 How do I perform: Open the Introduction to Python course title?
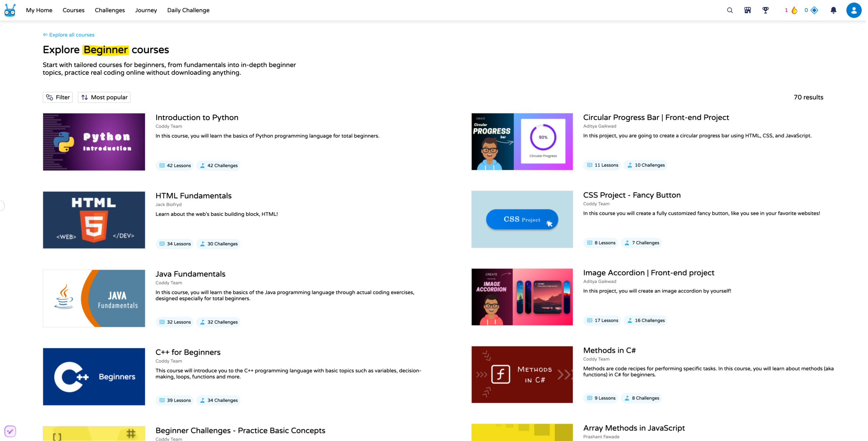pos(197,117)
